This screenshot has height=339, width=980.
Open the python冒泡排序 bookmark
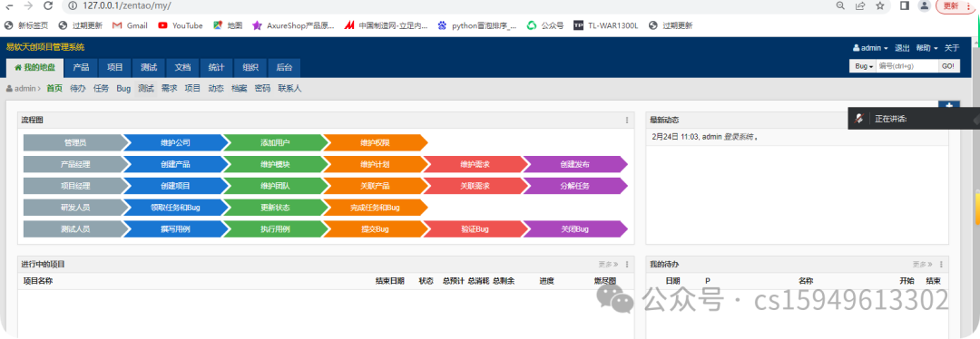point(477,25)
